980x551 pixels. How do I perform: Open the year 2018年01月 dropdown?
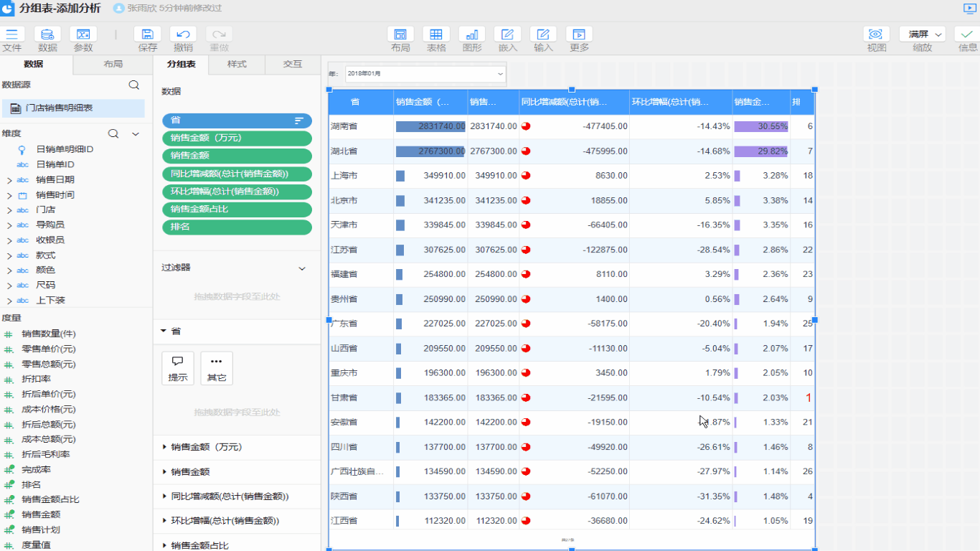425,73
